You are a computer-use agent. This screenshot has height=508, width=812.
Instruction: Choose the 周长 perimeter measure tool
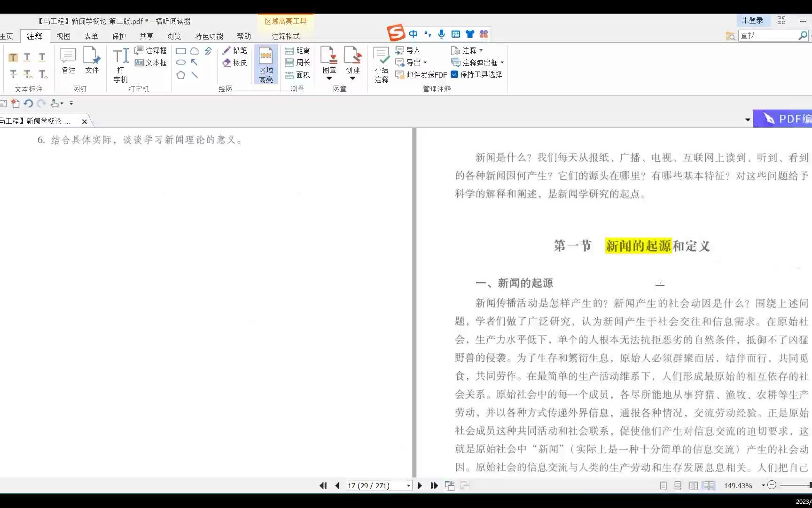click(297, 63)
